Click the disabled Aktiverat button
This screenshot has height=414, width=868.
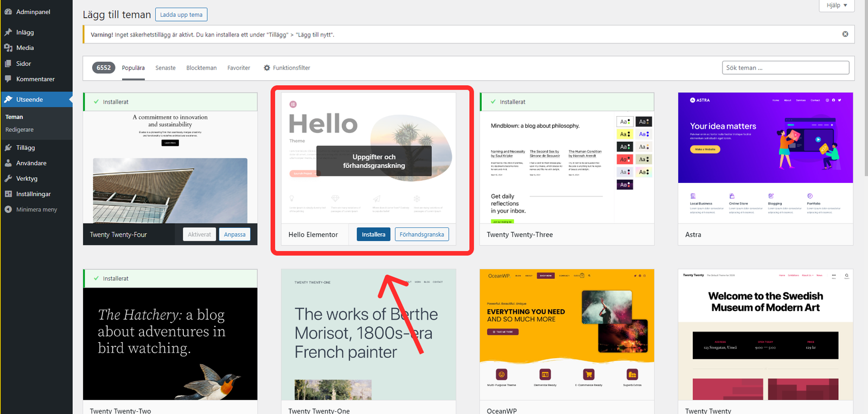click(x=199, y=234)
